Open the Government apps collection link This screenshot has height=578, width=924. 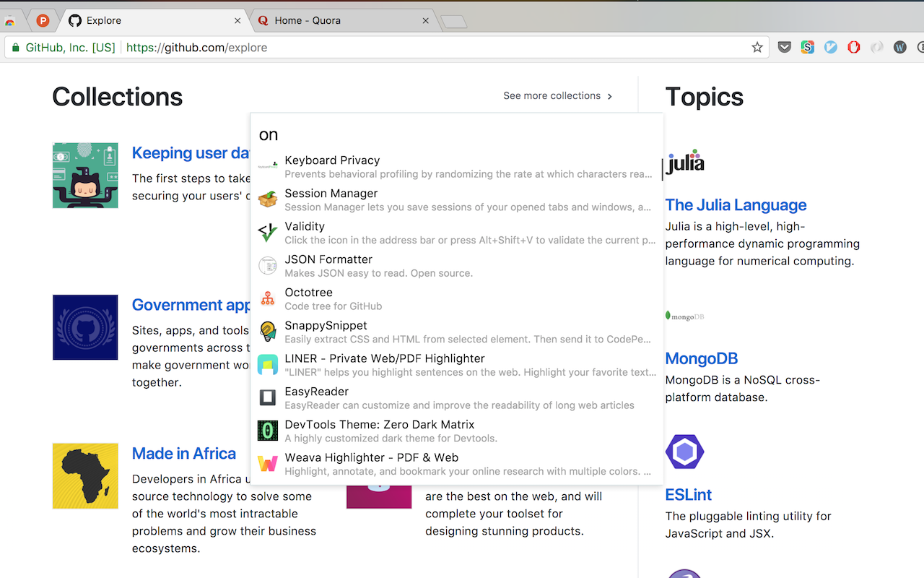191,305
